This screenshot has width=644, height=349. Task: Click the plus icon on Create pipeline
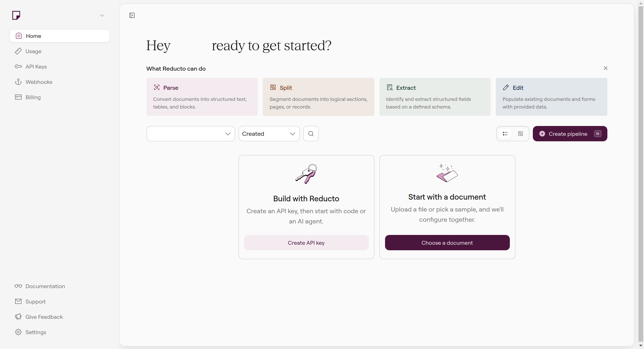[542, 134]
